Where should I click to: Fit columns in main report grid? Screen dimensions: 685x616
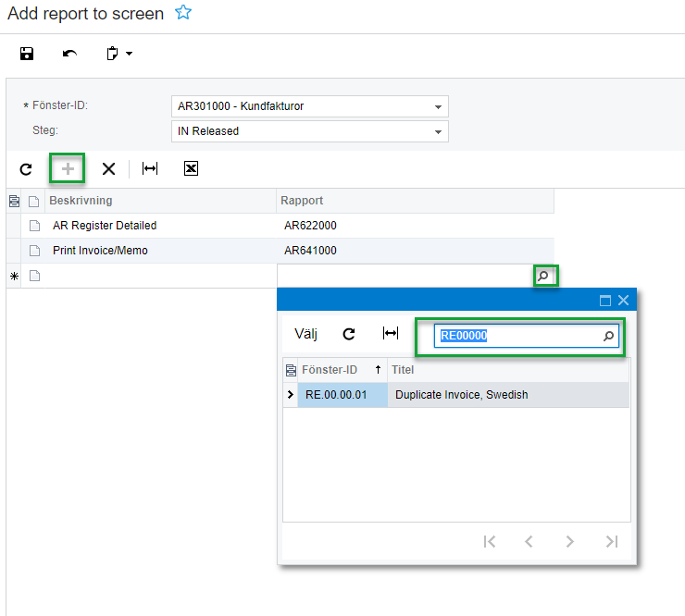click(x=150, y=168)
